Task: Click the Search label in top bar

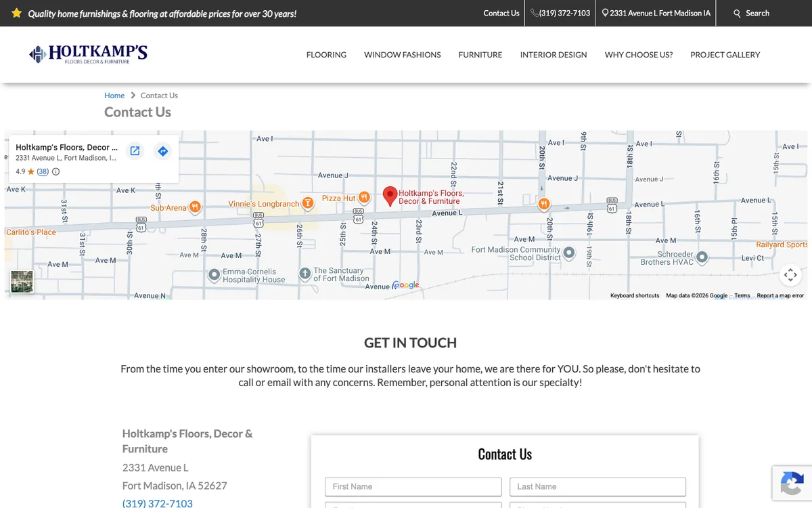Action: point(757,13)
